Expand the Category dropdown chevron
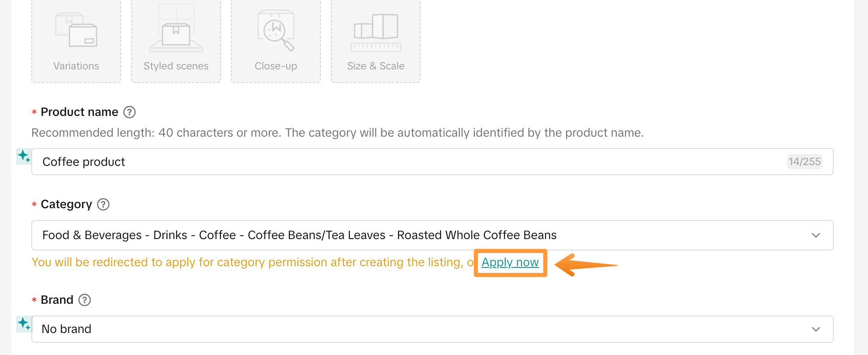 click(816, 235)
